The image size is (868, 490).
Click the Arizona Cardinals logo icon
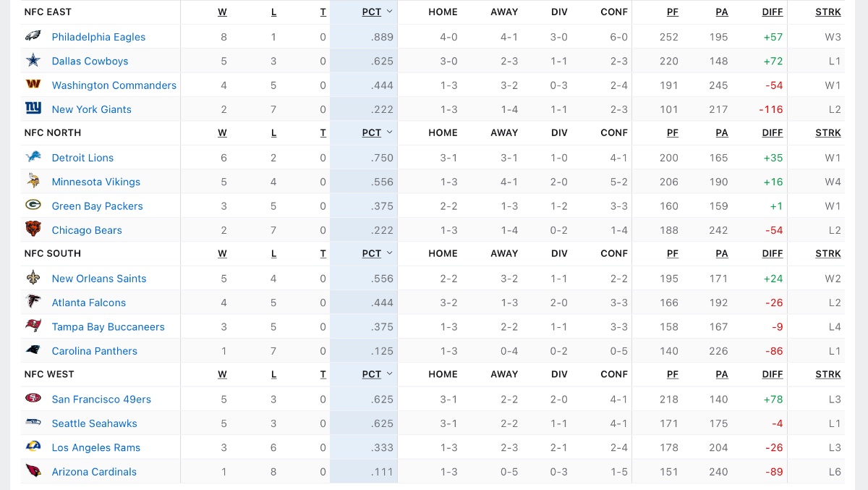tap(33, 471)
